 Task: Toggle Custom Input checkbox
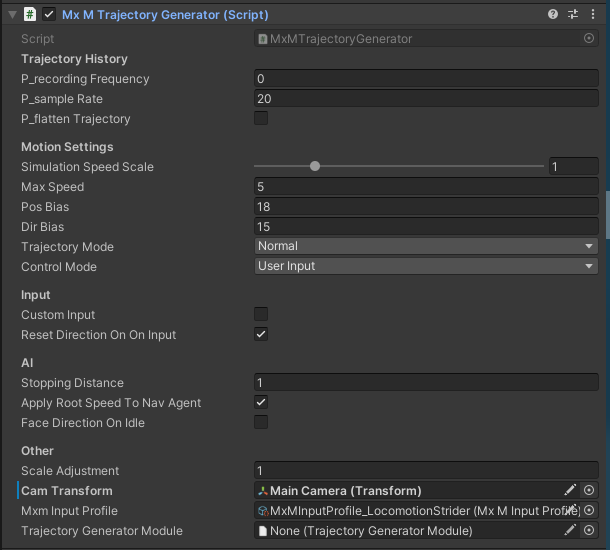(261, 314)
